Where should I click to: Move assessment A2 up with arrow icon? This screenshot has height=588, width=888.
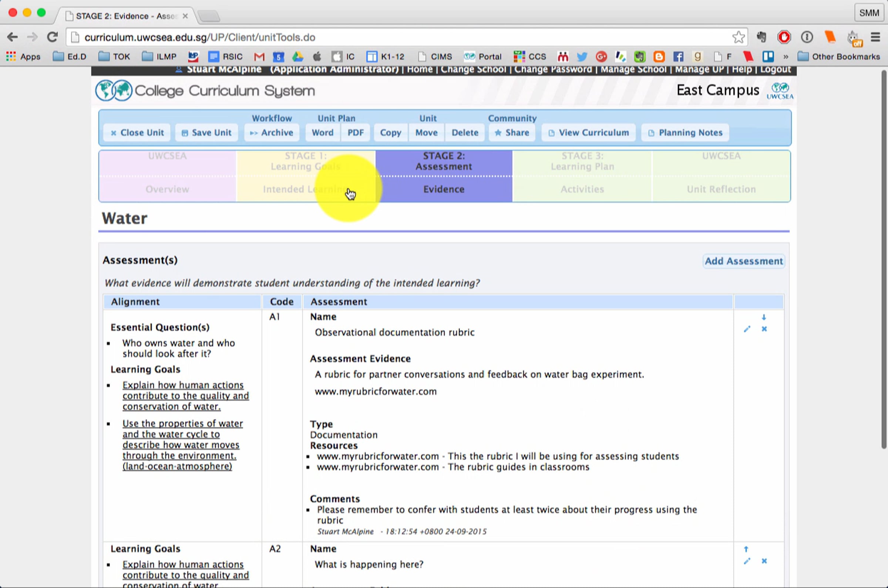coord(746,549)
